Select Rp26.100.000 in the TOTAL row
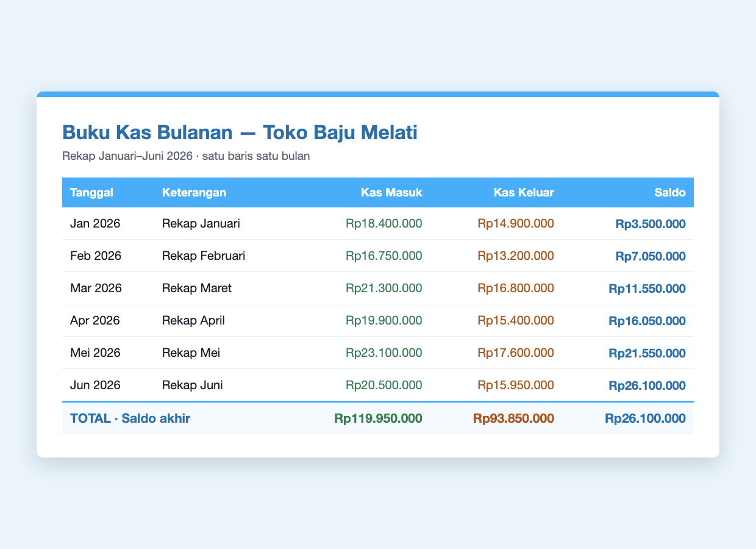 click(646, 418)
